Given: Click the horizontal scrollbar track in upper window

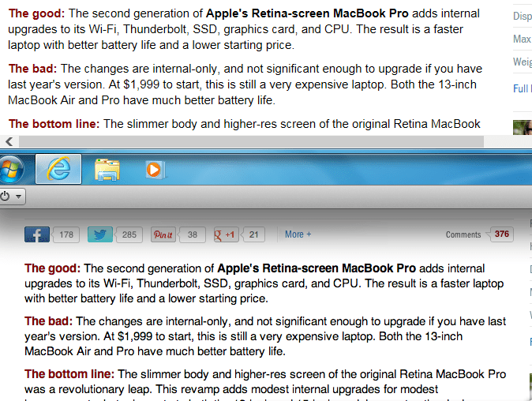Looking at the screenshot, I should pyautogui.click(x=251, y=141).
